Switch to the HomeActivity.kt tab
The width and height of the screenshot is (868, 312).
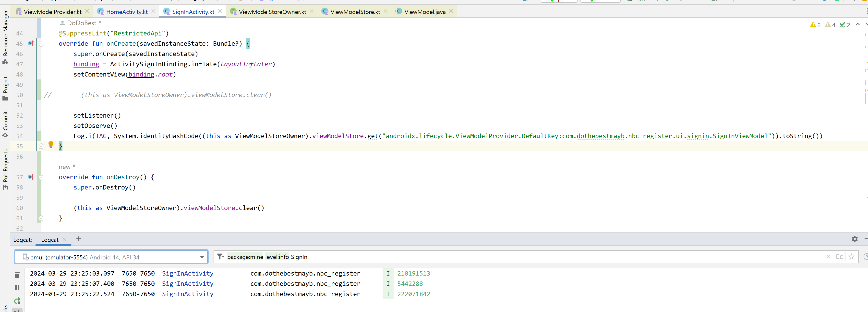point(126,12)
